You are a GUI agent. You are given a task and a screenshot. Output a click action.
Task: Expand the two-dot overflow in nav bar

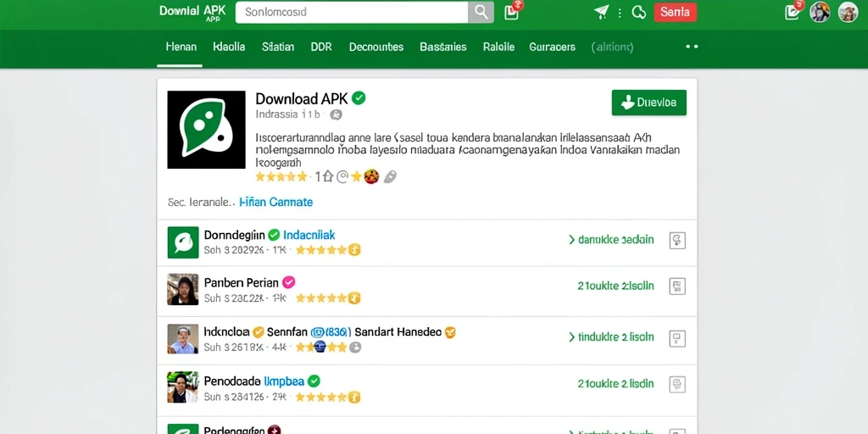[x=692, y=47]
